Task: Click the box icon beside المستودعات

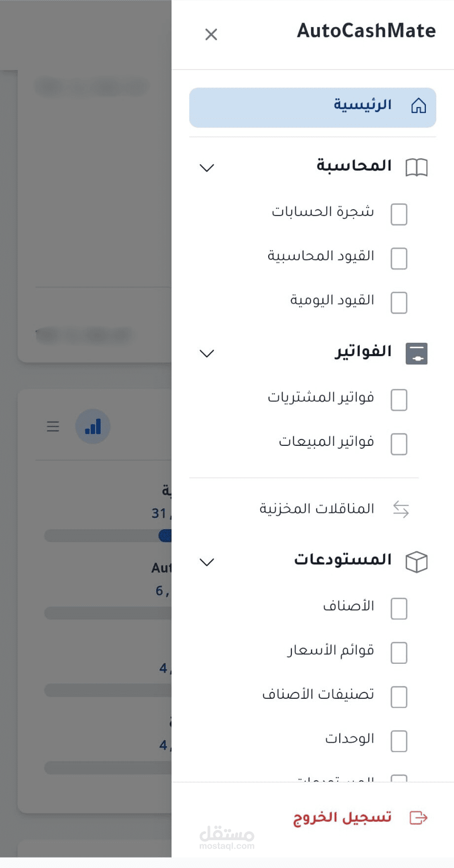Action: pos(417,562)
